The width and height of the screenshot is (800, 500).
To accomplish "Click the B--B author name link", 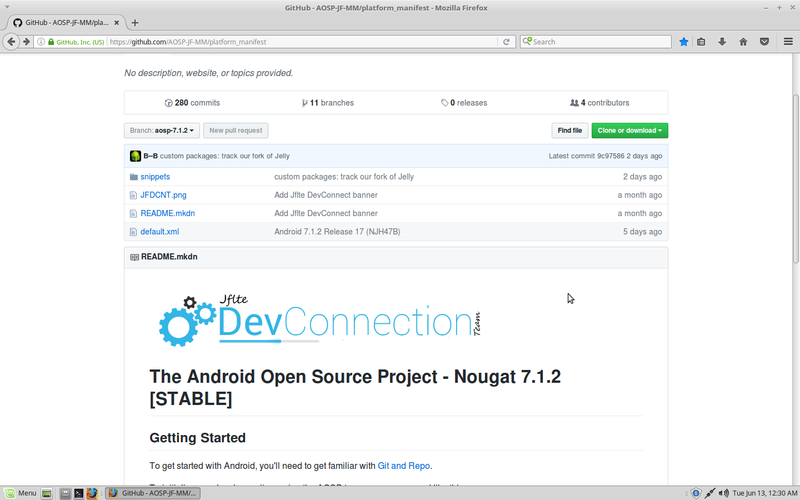I will point(151,156).
